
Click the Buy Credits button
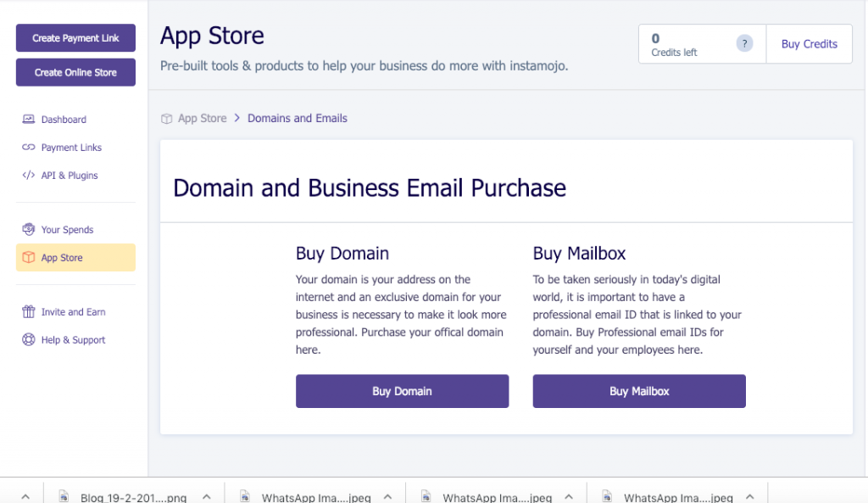coord(809,44)
